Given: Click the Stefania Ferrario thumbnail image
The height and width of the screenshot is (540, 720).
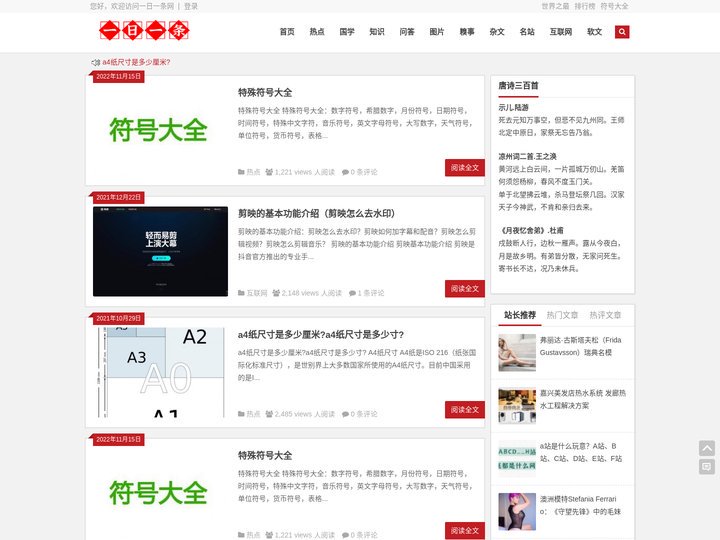Looking at the screenshot, I should 517,512.
